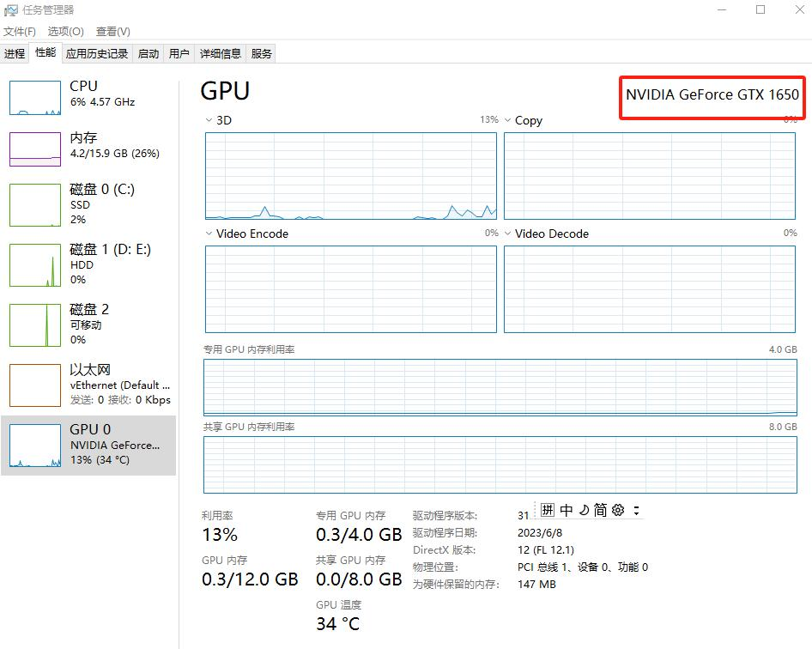Open the 选项(O) menu
Viewport: 812px width, 649px height.
coord(65,32)
